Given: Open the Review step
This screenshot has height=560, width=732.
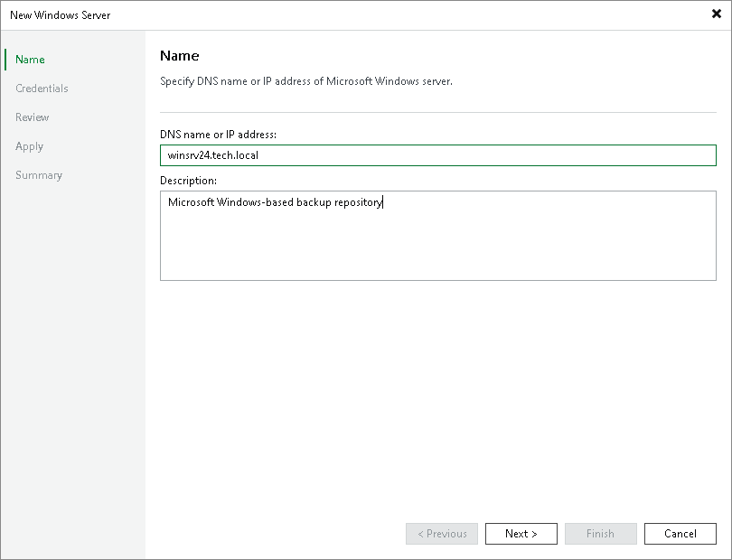Looking at the screenshot, I should click(x=32, y=117).
